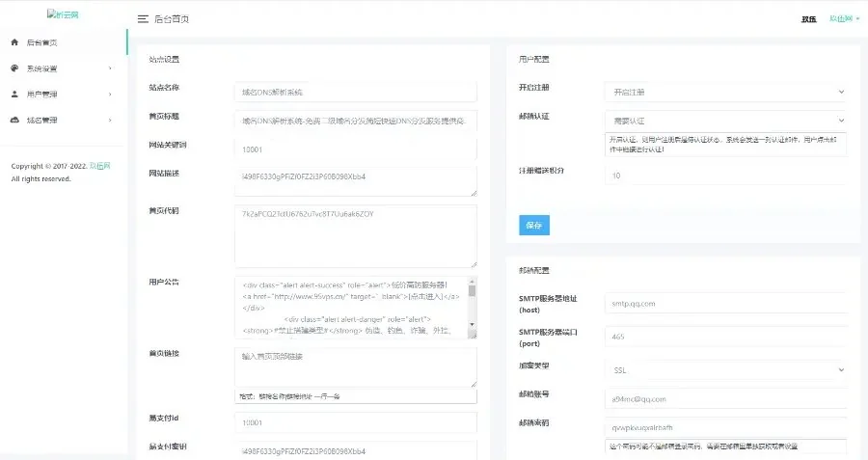Viewport: 868px width, 460px height.
Task: Focus the SMTP服务器端口 port input
Action: coord(725,337)
